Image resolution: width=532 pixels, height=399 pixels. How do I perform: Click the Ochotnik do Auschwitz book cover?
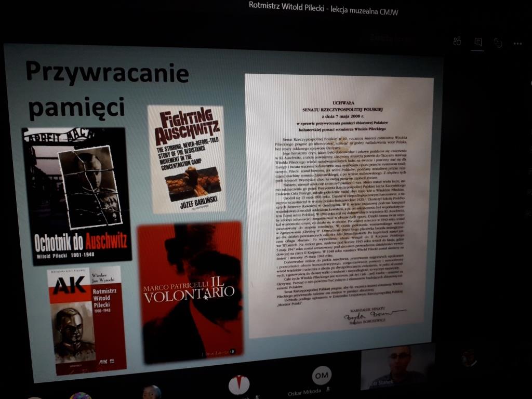click(x=76, y=196)
